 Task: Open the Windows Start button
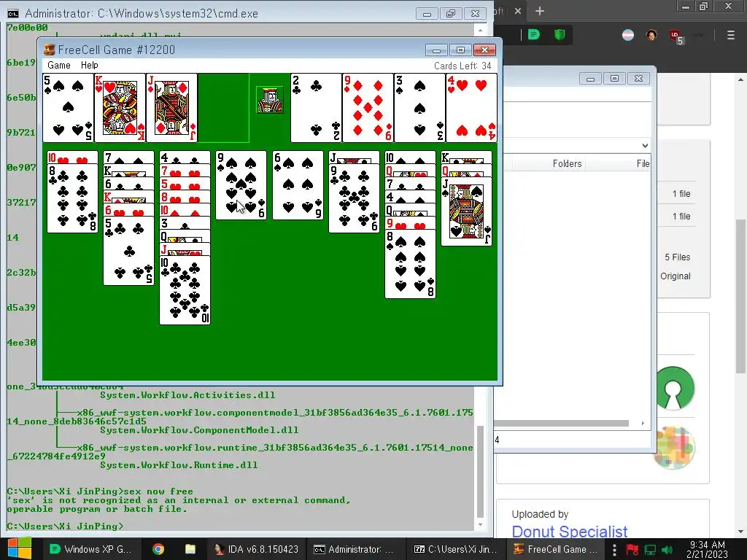(19, 548)
